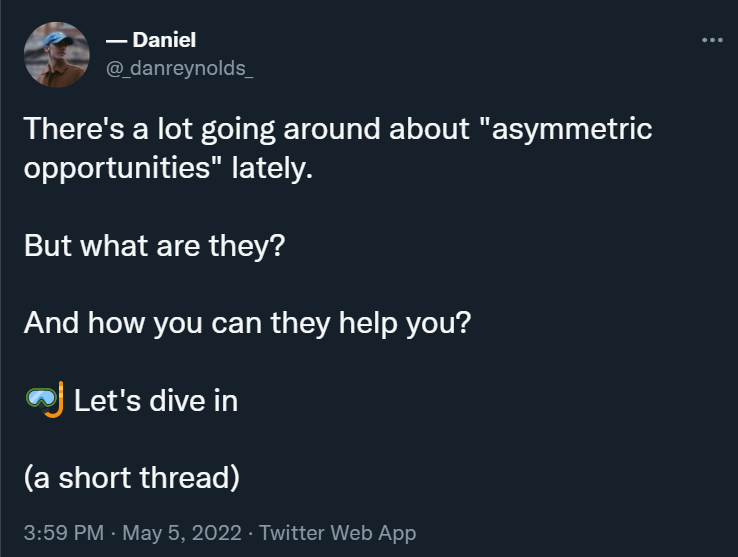Click the @_danreynolds_ handle
Image resolution: width=738 pixels, height=557 pixels.
click(x=180, y=68)
